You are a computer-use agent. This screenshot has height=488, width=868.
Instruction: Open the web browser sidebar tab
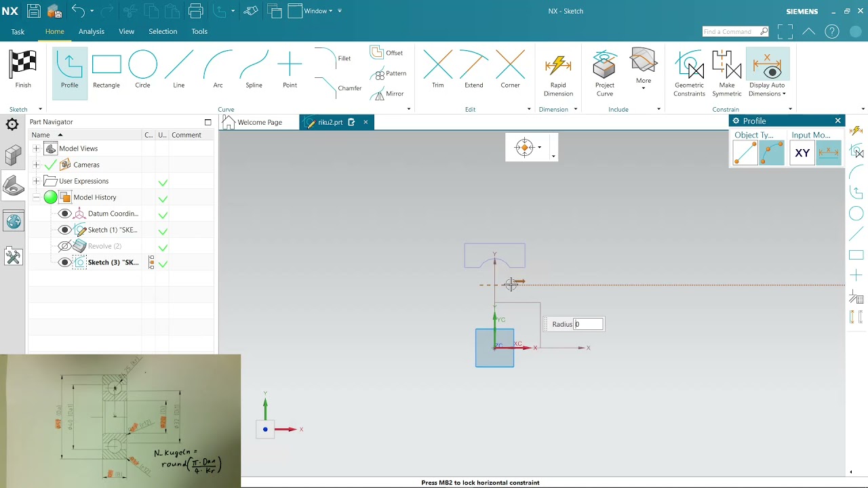[x=13, y=221]
